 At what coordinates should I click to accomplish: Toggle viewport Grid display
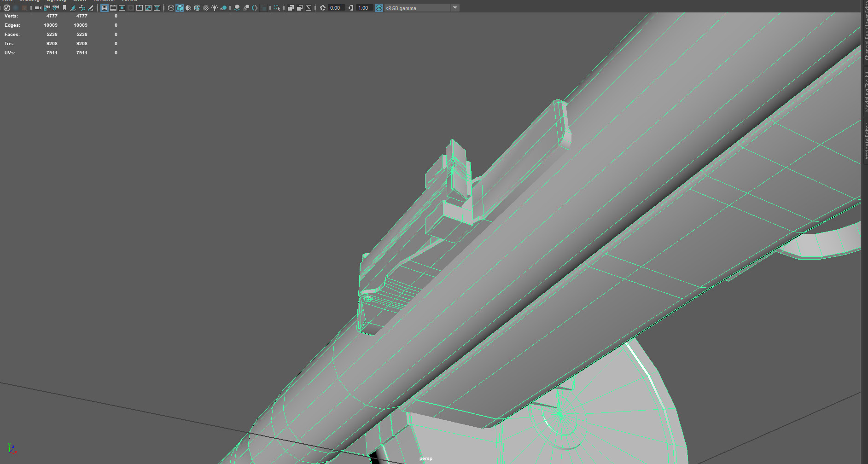(x=105, y=8)
